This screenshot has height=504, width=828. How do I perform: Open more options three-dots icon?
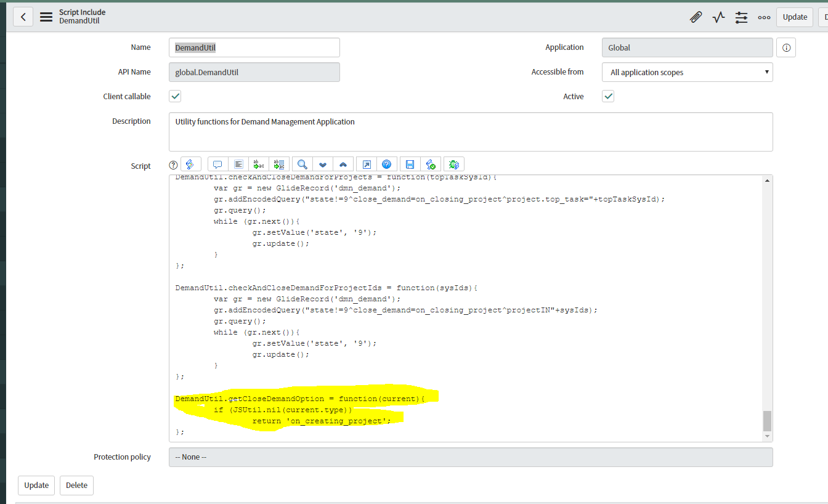pyautogui.click(x=764, y=17)
